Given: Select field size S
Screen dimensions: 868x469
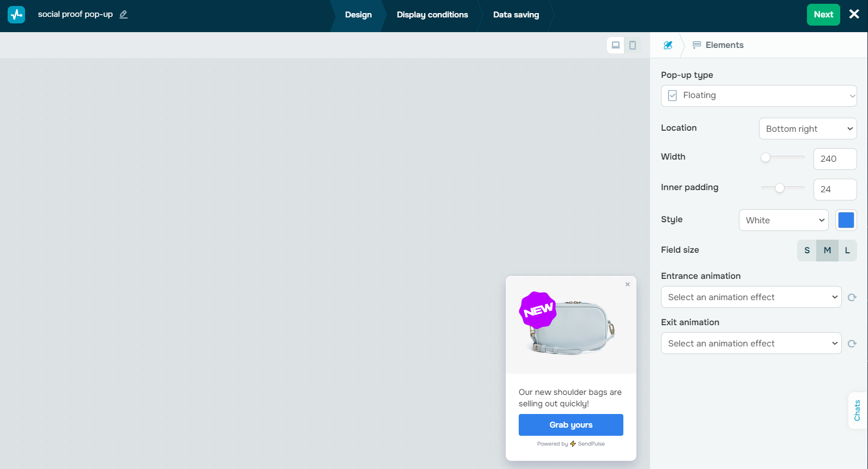Looking at the screenshot, I should (807, 251).
